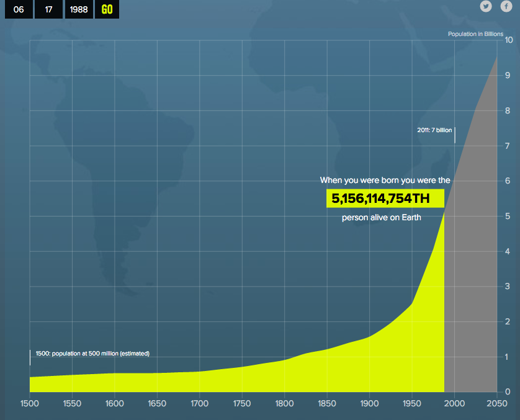Click the 'Population in Billions' axis title
Image resolution: width=520 pixels, height=420 pixels.
click(x=475, y=34)
